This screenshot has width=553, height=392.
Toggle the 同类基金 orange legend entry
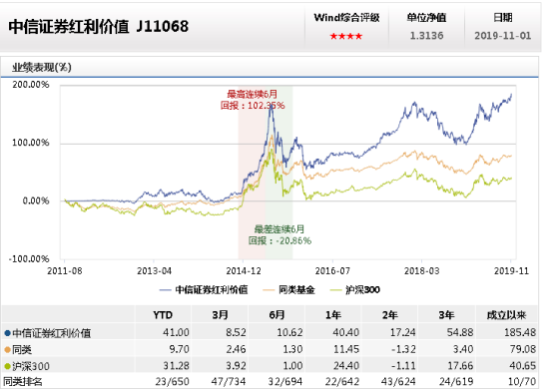[288, 290]
